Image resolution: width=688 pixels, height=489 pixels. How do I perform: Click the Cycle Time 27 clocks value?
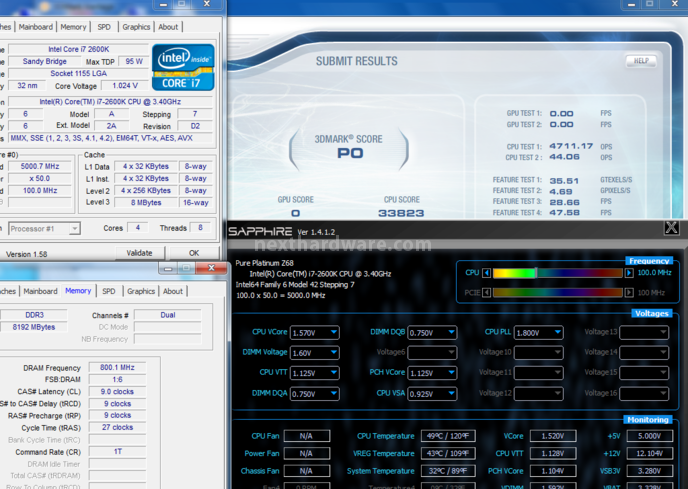[x=117, y=428]
